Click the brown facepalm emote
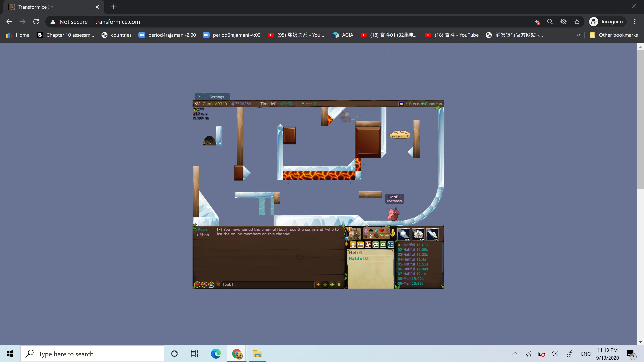 pyautogui.click(x=376, y=236)
